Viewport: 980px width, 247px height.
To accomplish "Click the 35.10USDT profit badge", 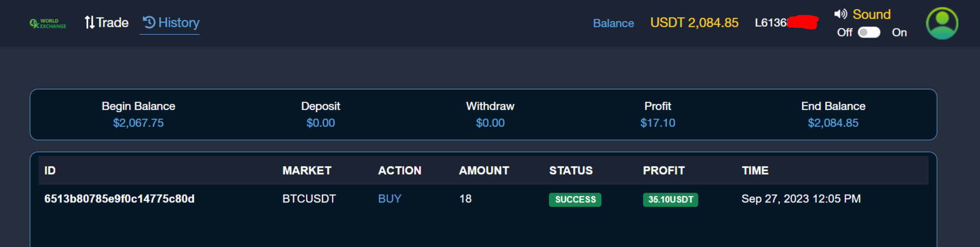I will click(670, 199).
